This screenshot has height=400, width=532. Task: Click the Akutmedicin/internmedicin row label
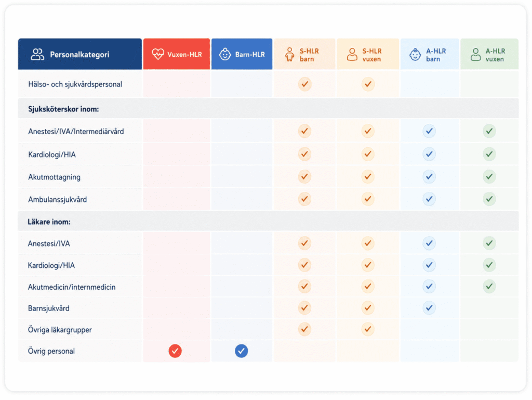click(72, 287)
